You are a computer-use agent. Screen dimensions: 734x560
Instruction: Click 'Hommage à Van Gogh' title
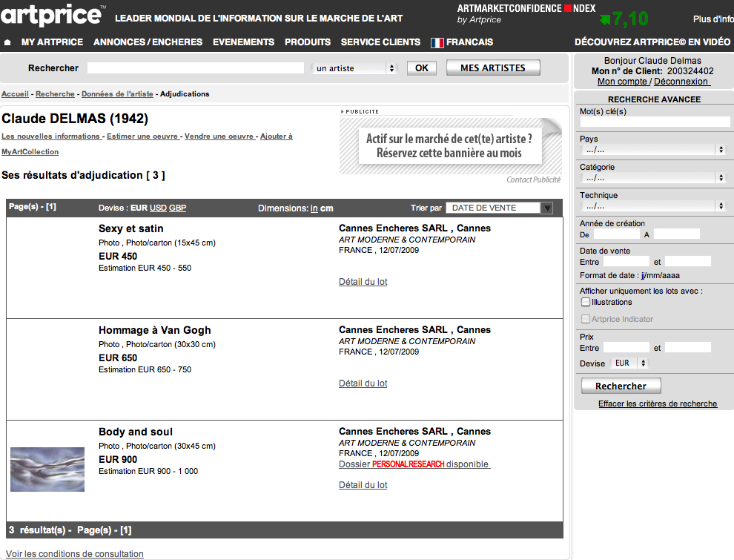point(154,330)
